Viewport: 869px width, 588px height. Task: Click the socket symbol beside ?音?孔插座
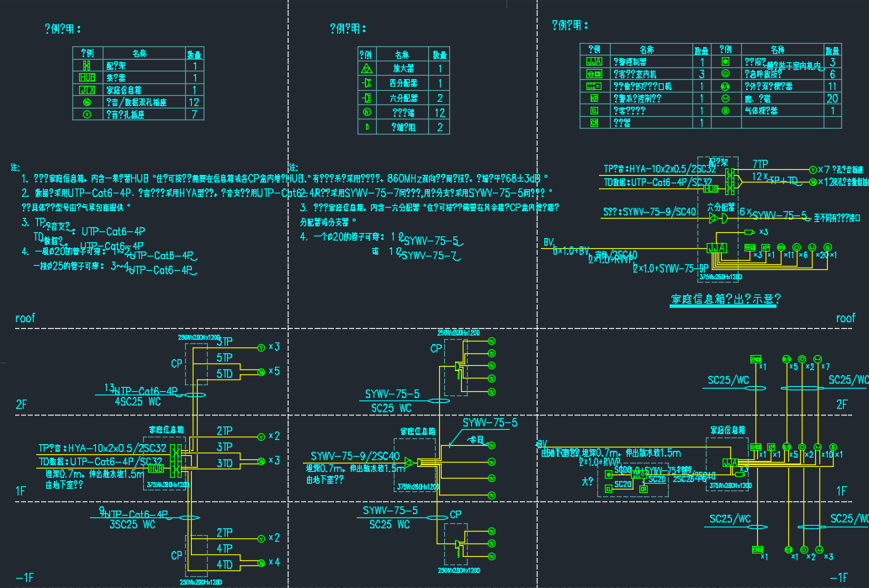pos(87,114)
